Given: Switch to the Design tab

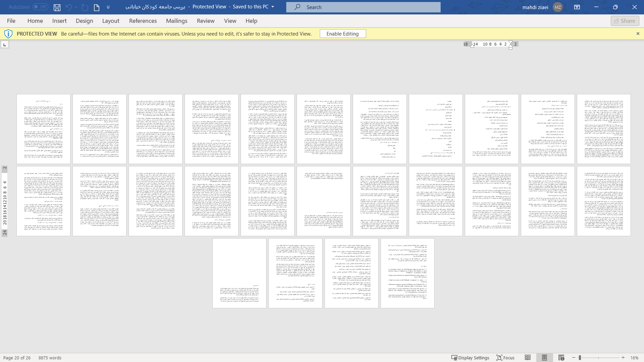Looking at the screenshot, I should (85, 21).
